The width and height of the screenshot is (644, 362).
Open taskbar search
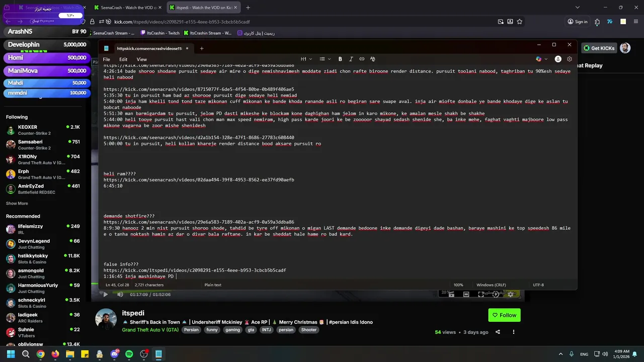26,354
